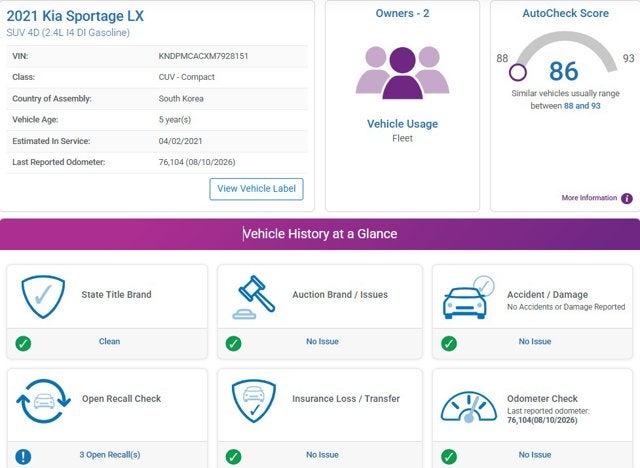Click the green checkmark under Odometer Check

449,457
